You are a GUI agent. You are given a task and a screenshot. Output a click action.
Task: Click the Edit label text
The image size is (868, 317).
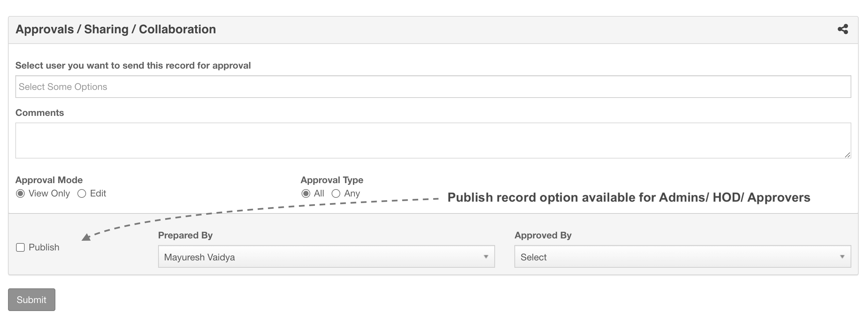98,193
